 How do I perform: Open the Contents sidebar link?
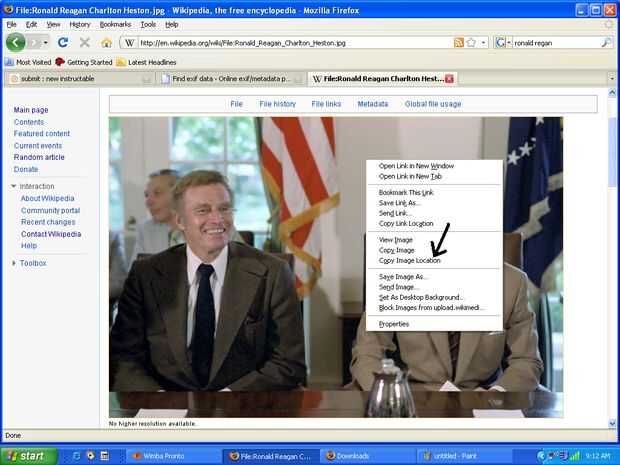tap(29, 122)
